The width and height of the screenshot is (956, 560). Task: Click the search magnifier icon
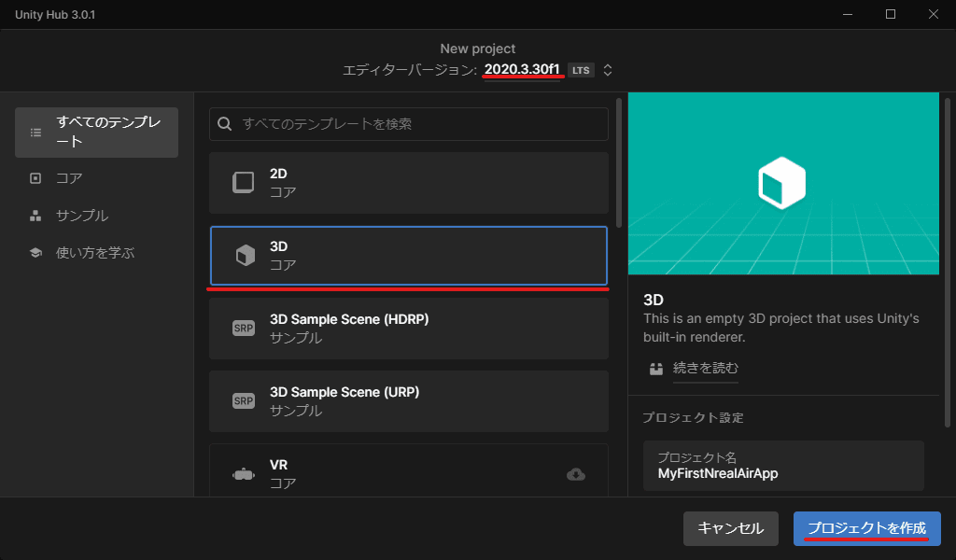tap(224, 124)
